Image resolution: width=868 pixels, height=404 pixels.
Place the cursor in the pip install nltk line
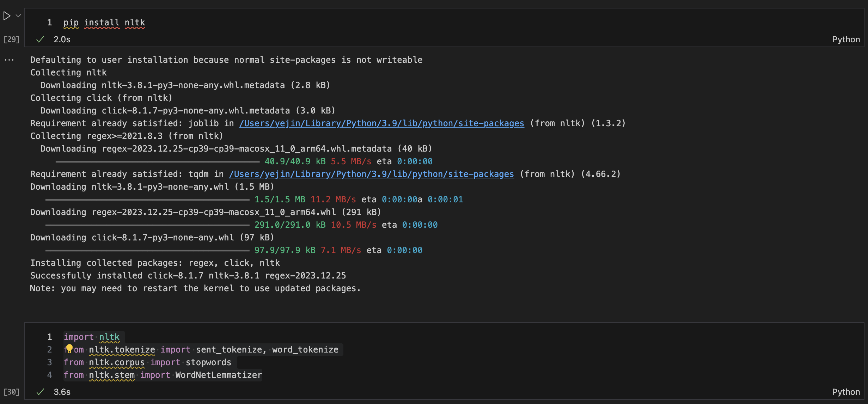(104, 23)
